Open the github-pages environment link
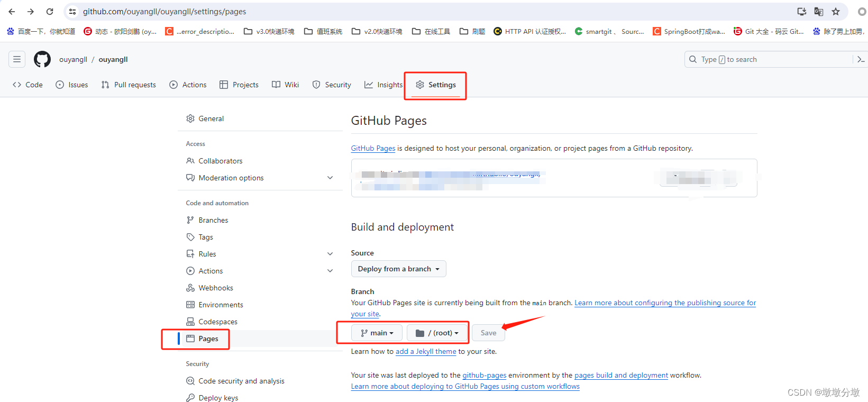Viewport: 868px width, 402px height. [484, 375]
